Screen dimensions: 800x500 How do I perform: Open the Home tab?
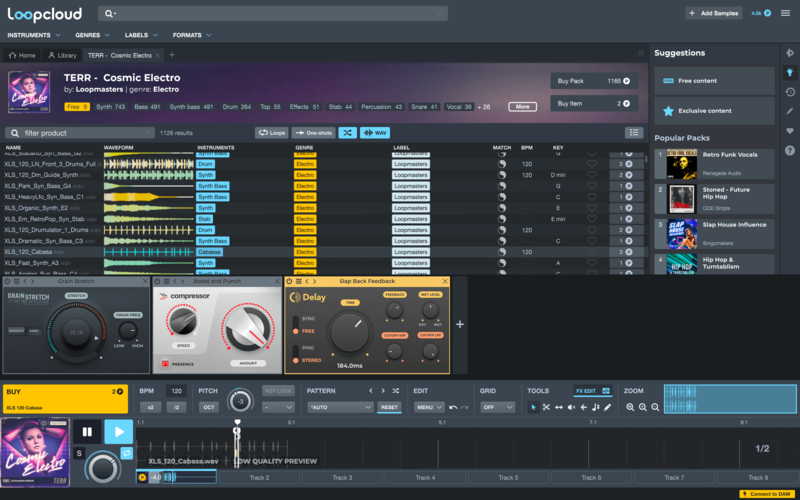click(22, 55)
